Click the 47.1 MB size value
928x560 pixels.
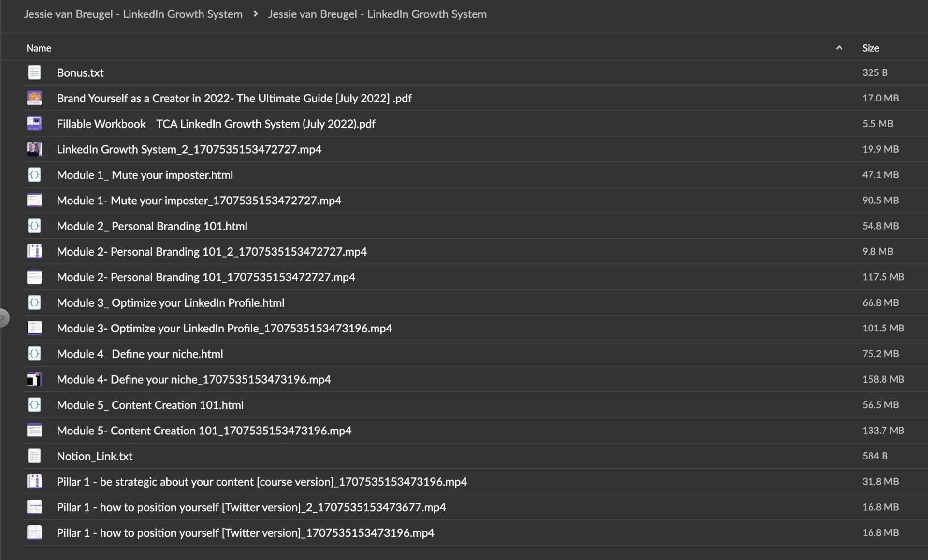(880, 175)
